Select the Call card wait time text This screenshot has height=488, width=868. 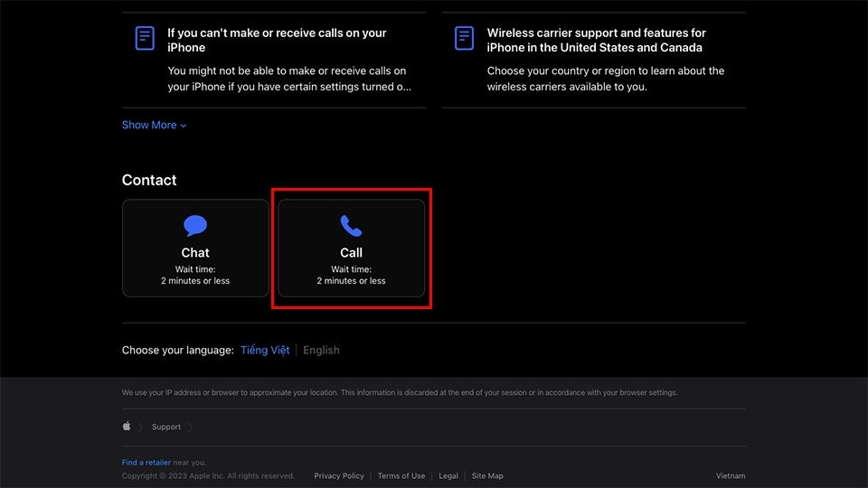point(351,275)
